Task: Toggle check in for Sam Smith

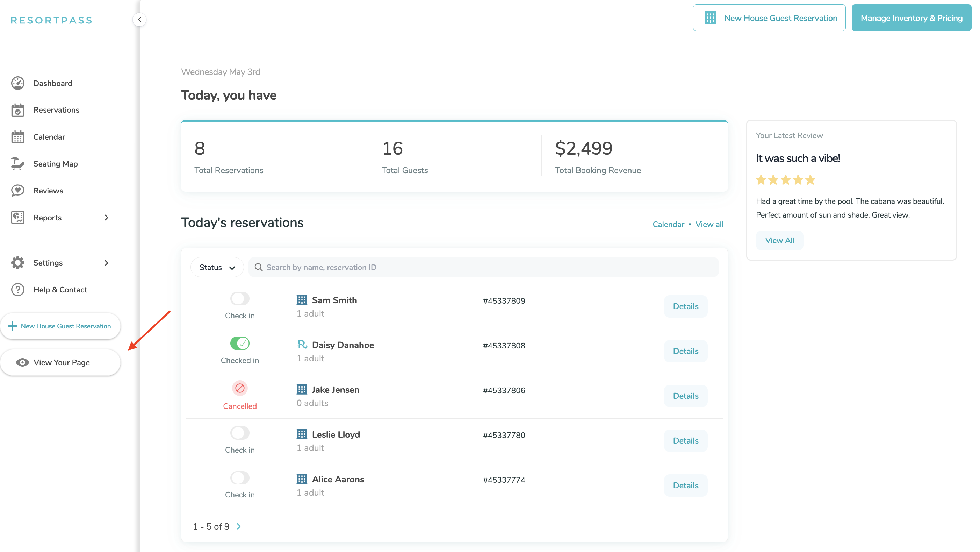Action: pos(240,299)
